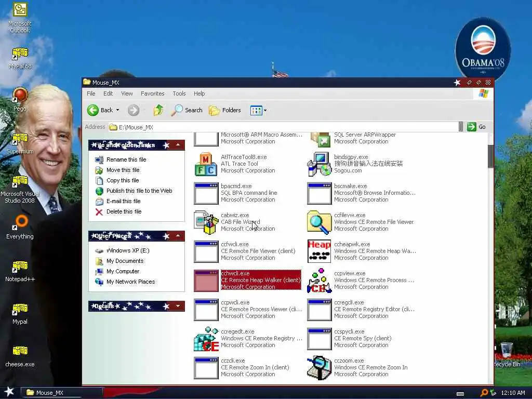Screen dimensions: 532x399
Task: Open the star Start button
Action: click(x=9, y=392)
